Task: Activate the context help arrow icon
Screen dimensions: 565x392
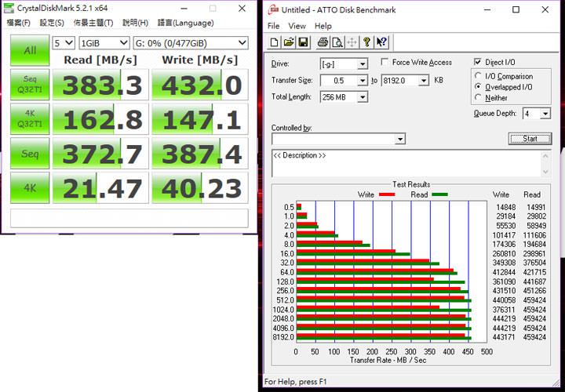Action: coord(381,42)
